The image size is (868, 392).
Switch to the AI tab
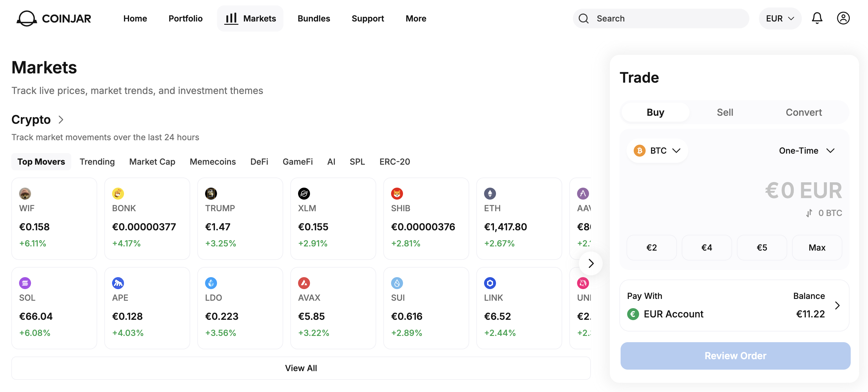point(331,162)
